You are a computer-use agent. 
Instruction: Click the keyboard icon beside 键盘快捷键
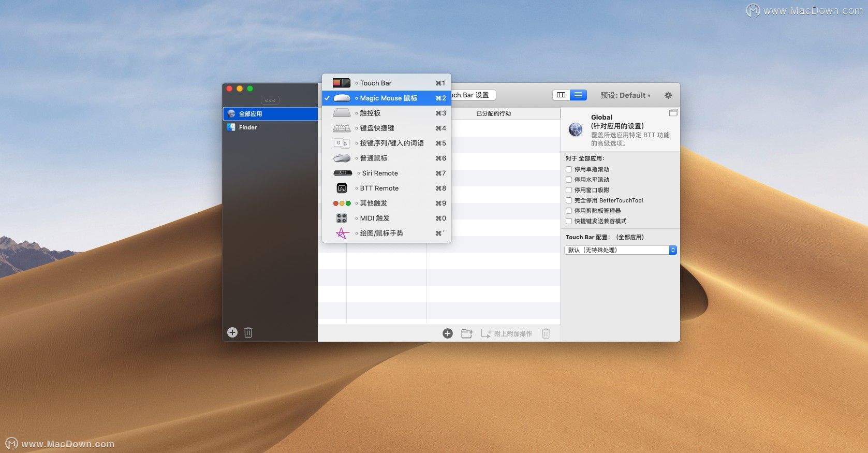(342, 128)
